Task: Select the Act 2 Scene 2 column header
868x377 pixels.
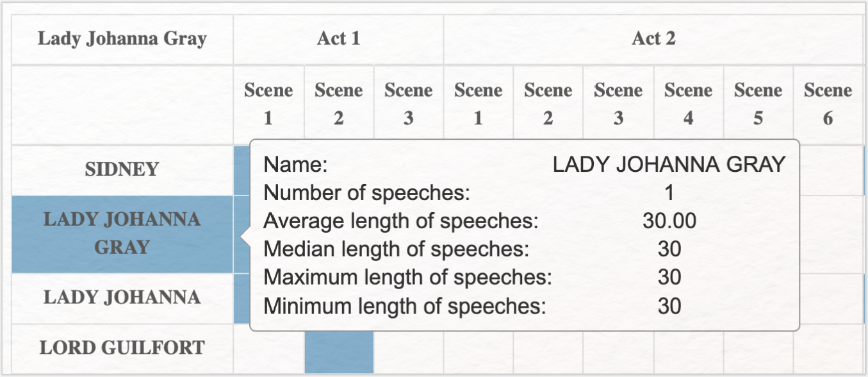Action: pyautogui.click(x=548, y=105)
